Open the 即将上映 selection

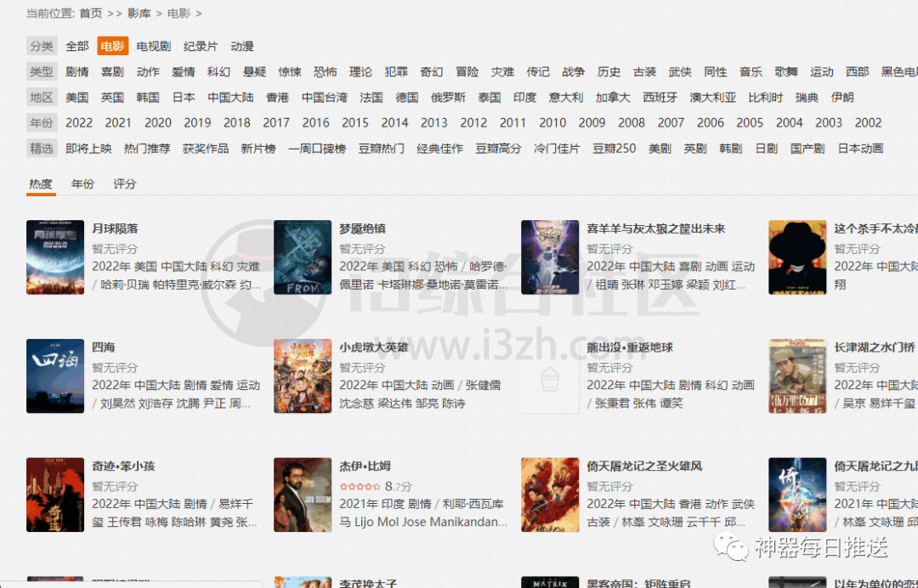coord(88,149)
